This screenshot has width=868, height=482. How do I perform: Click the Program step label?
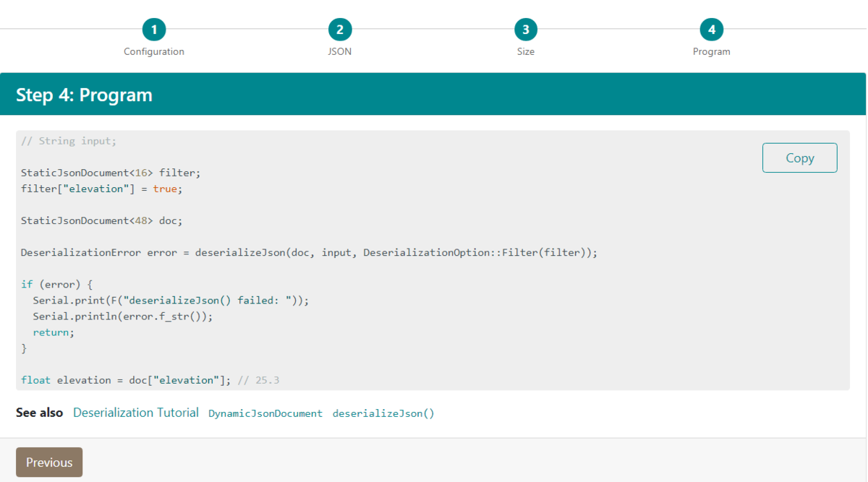pos(712,52)
